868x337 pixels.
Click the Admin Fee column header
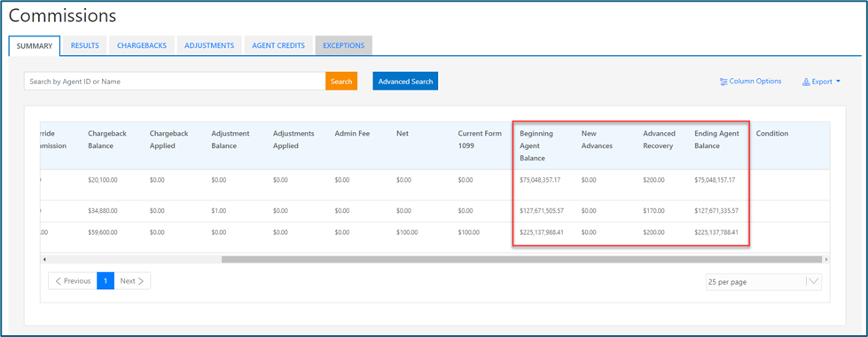[x=351, y=133]
